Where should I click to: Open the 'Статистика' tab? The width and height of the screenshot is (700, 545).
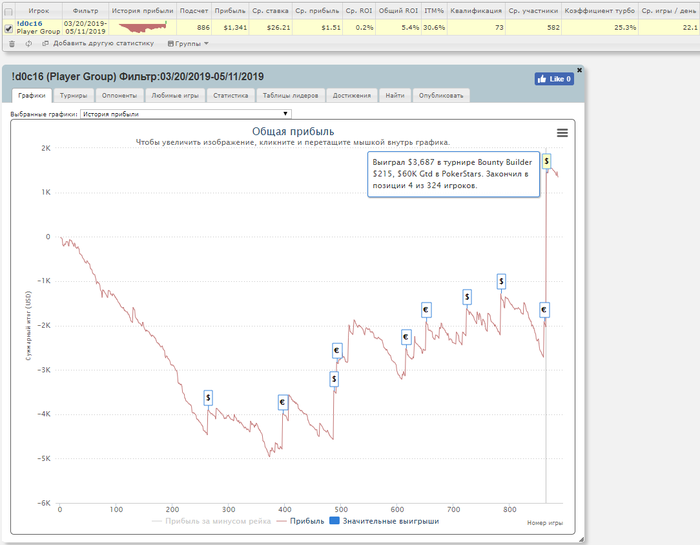tap(230, 96)
